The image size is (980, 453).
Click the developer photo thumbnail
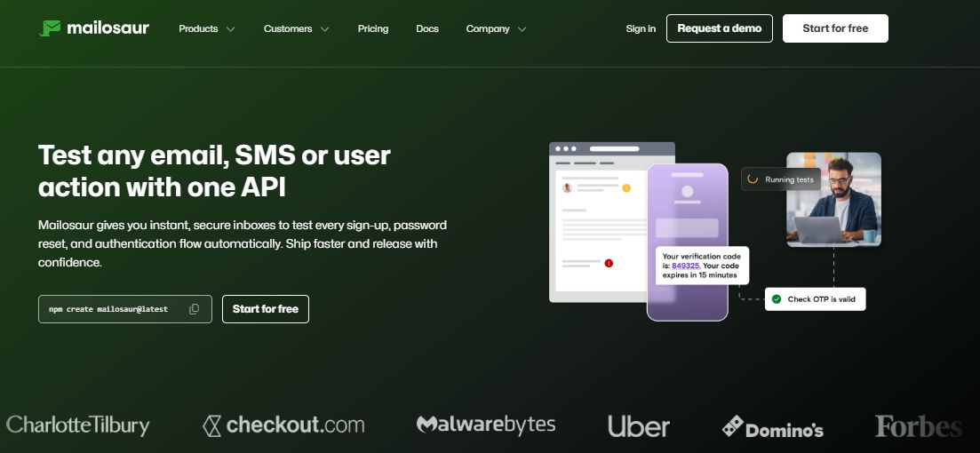833,199
